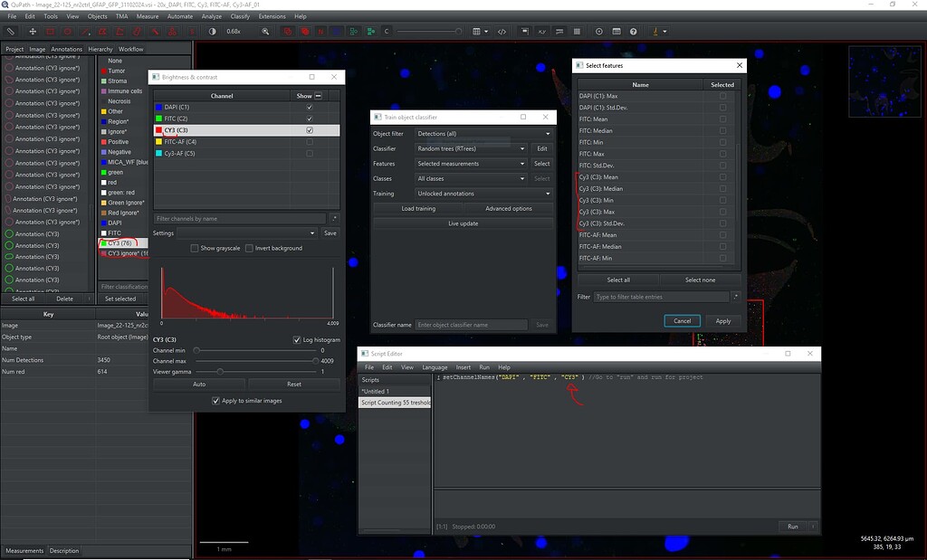927x560 pixels.
Task: Select the Ellipse annotation tool
Action: click(67, 32)
